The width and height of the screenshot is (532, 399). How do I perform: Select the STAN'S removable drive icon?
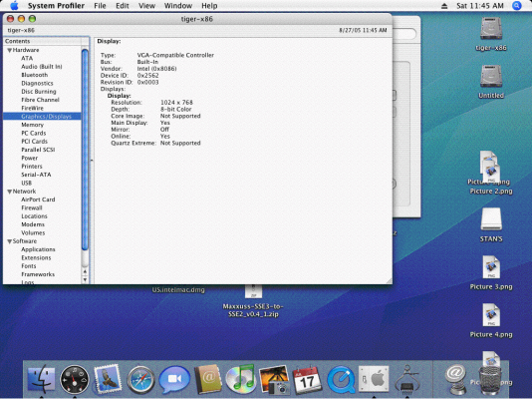tap(491, 219)
